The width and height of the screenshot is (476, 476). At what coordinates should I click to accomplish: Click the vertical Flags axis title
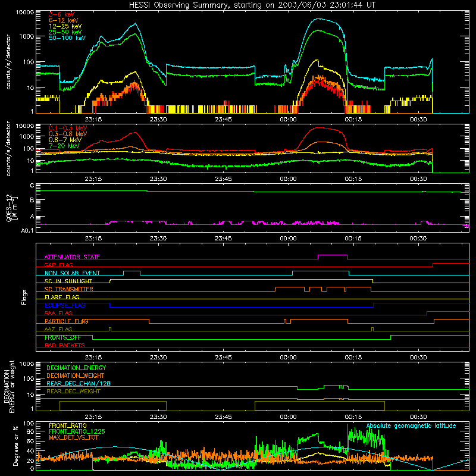click(24, 297)
